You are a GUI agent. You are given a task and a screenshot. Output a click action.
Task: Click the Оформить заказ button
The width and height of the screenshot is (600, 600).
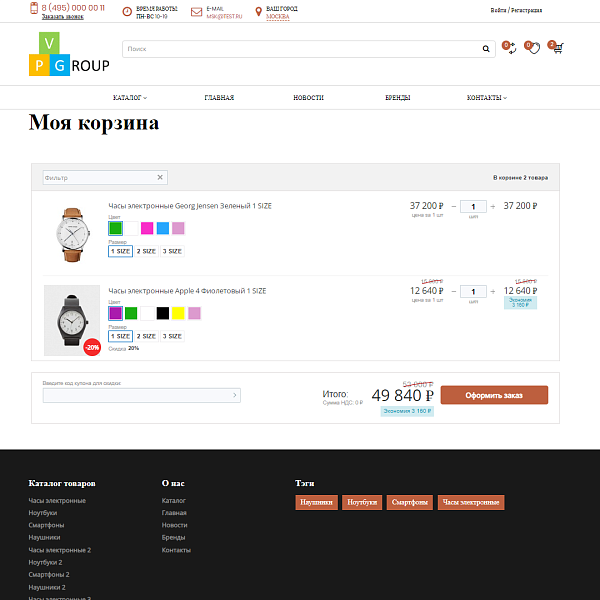(494, 395)
